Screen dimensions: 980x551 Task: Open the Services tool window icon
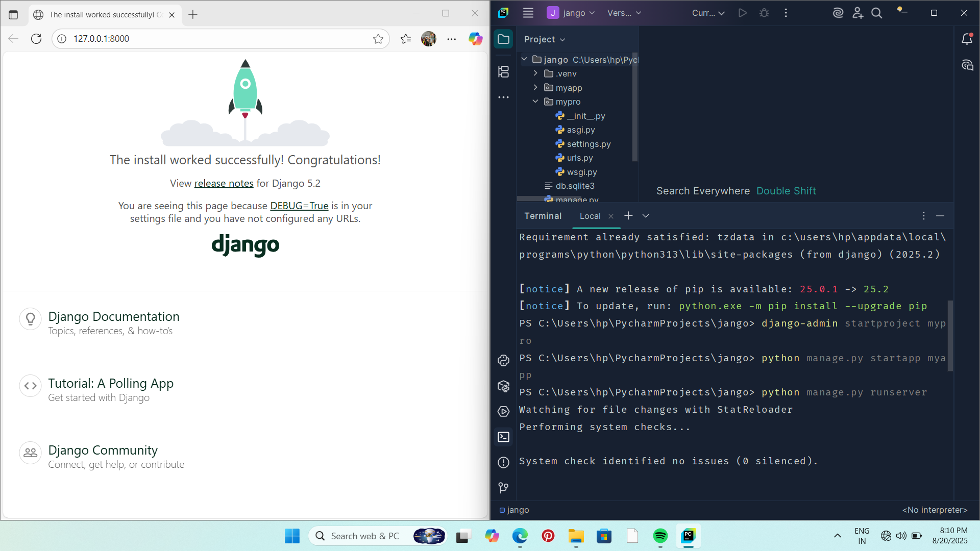point(503,412)
